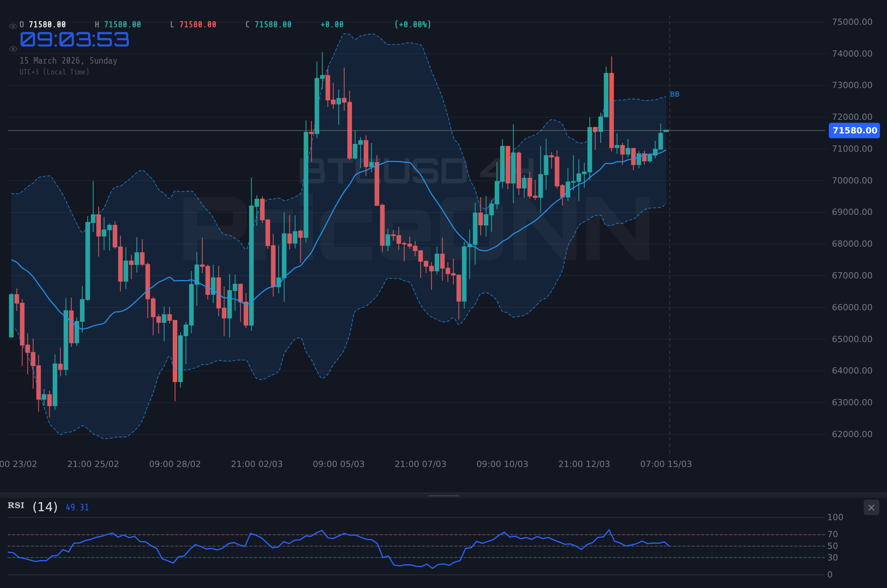Click the BB label on the Bollinger Bands
887x588 pixels.
coord(675,94)
